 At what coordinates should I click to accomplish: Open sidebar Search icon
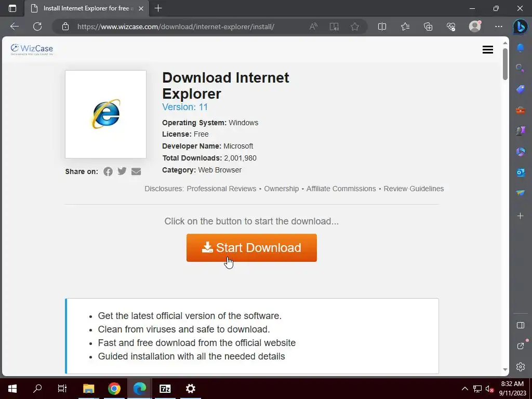tap(521, 68)
